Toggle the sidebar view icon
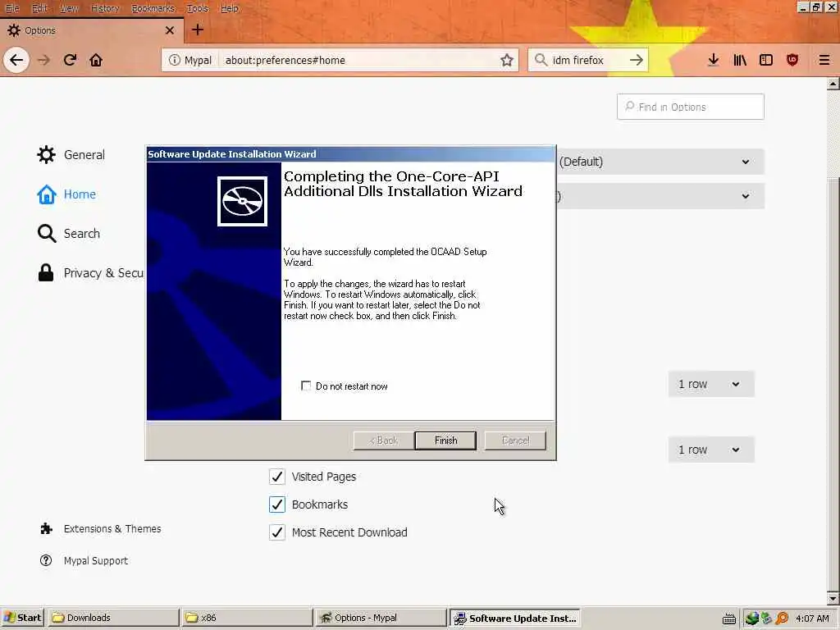This screenshot has width=840, height=630. [766, 60]
